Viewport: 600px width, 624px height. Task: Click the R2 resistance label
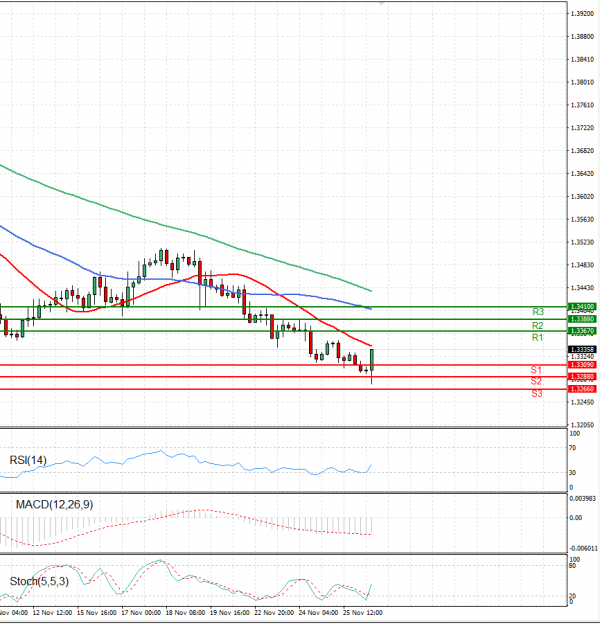(538, 326)
